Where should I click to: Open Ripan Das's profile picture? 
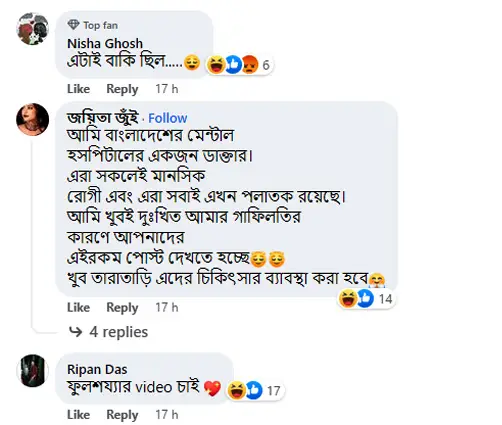[x=33, y=371]
